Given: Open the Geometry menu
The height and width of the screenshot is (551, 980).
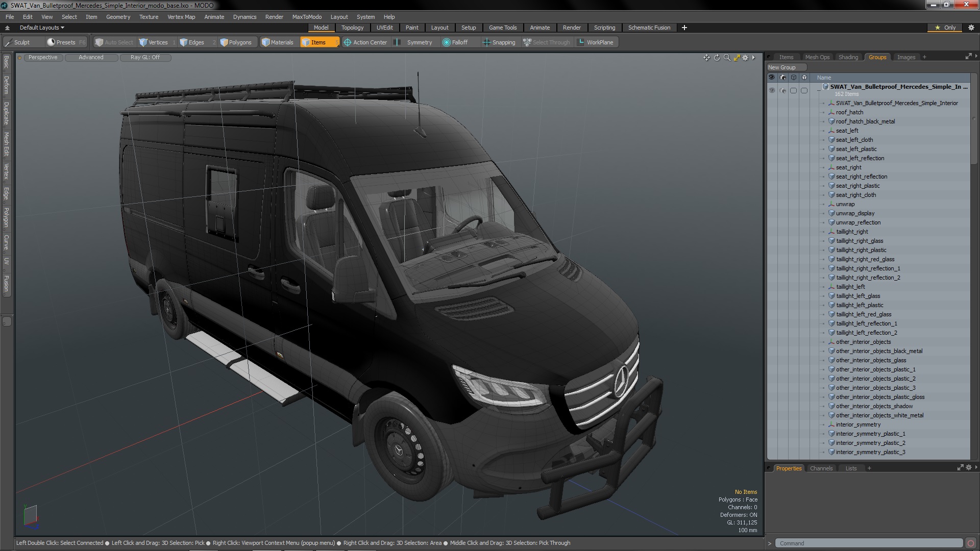Looking at the screenshot, I should coord(118,17).
